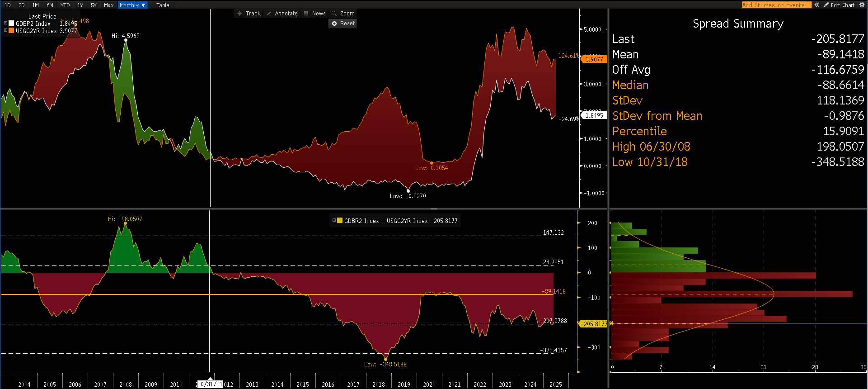
Task: Open chart settings gear
Action: pos(862,5)
